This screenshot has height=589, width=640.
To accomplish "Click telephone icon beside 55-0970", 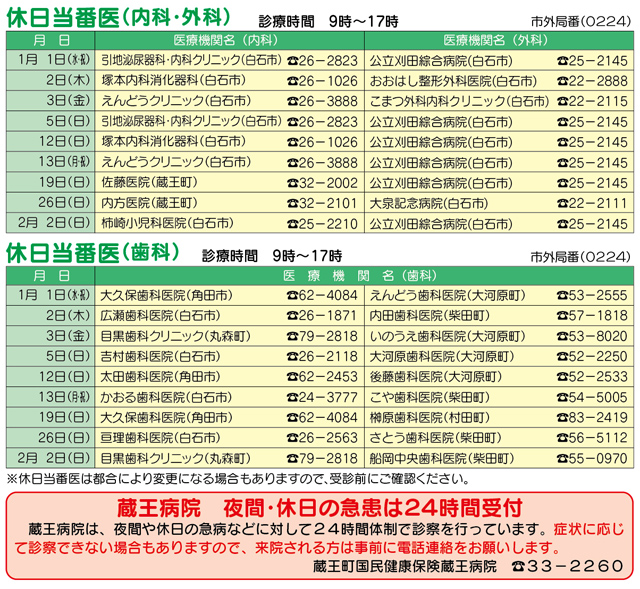I will (x=562, y=459).
